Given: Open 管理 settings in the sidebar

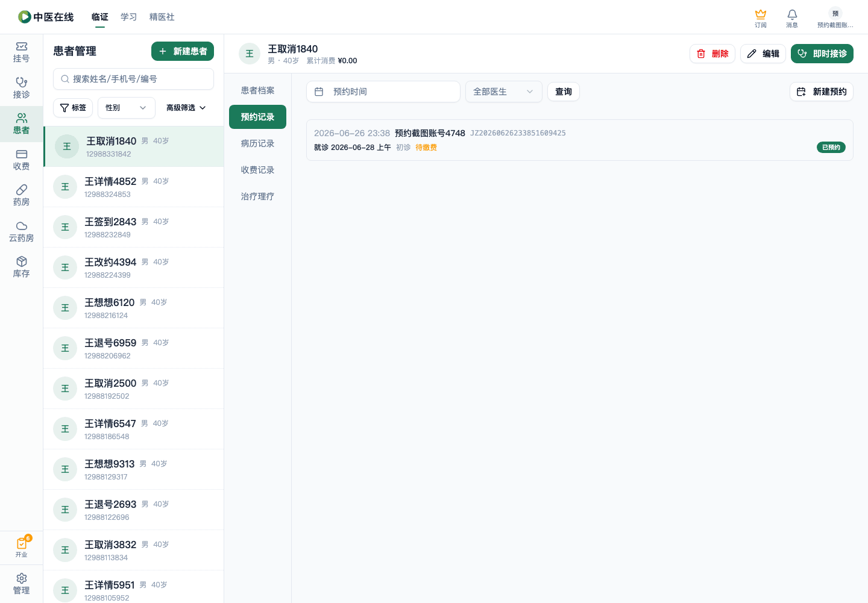Looking at the screenshot, I should (x=21, y=584).
